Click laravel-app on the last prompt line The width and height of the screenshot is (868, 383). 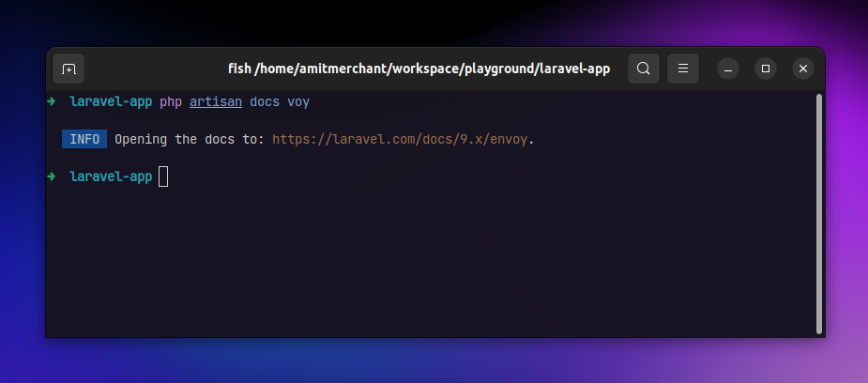pos(111,176)
